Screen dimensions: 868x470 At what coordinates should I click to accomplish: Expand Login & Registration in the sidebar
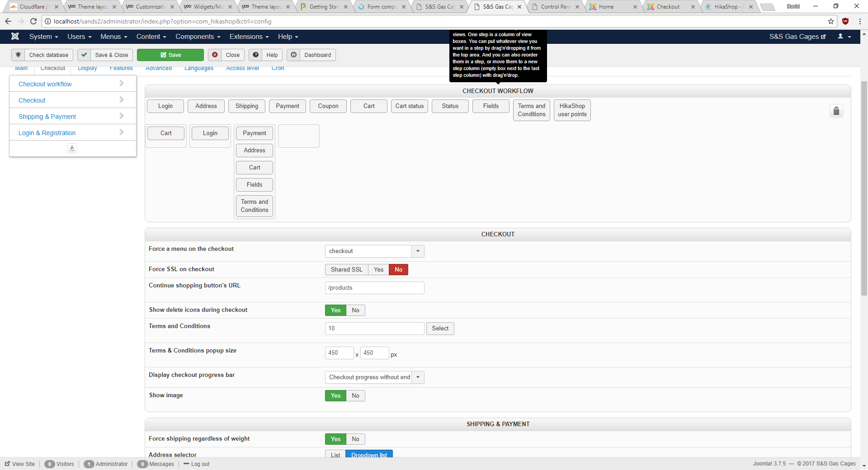(72, 133)
